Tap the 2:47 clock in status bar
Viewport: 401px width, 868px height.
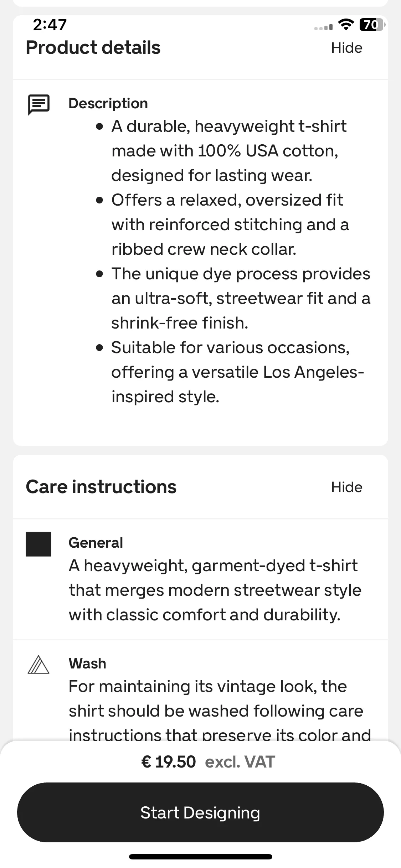[50, 25]
